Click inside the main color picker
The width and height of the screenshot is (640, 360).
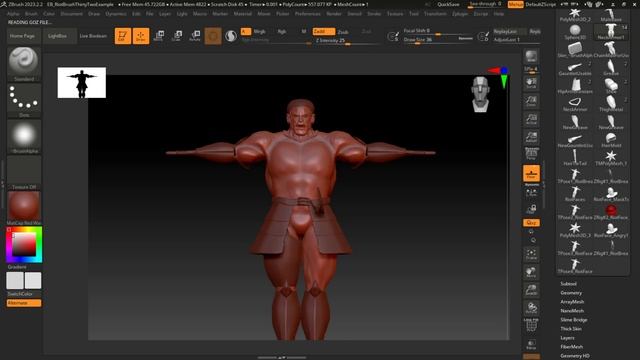pyautogui.click(x=24, y=245)
